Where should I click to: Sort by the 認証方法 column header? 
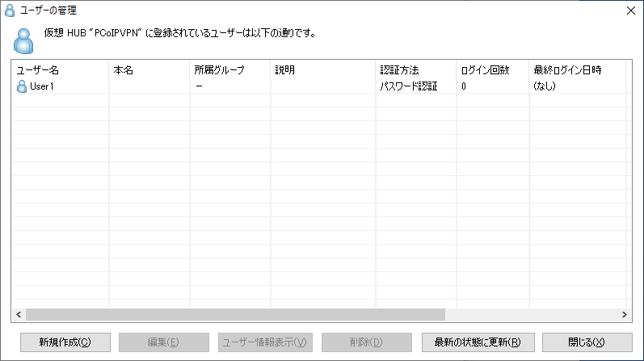tap(415, 70)
